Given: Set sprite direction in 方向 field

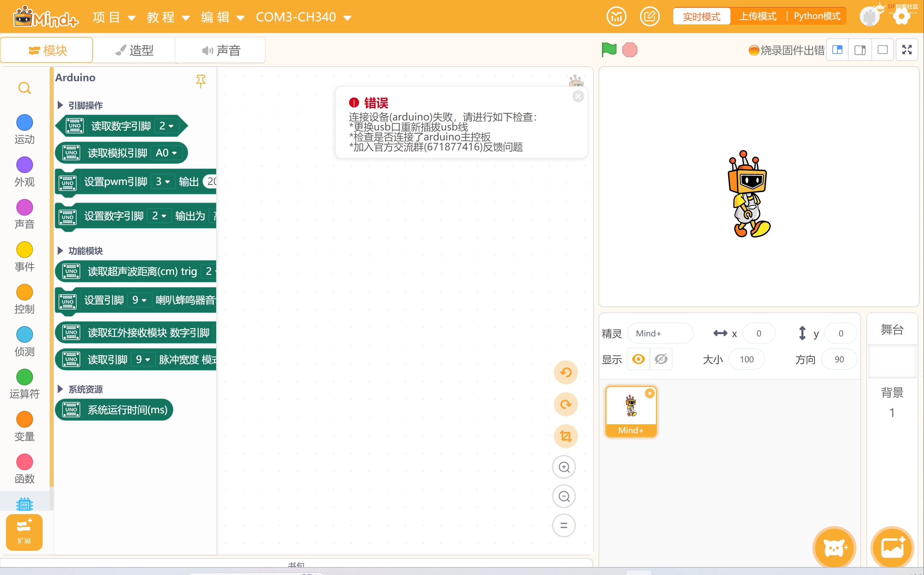Looking at the screenshot, I should pos(839,359).
